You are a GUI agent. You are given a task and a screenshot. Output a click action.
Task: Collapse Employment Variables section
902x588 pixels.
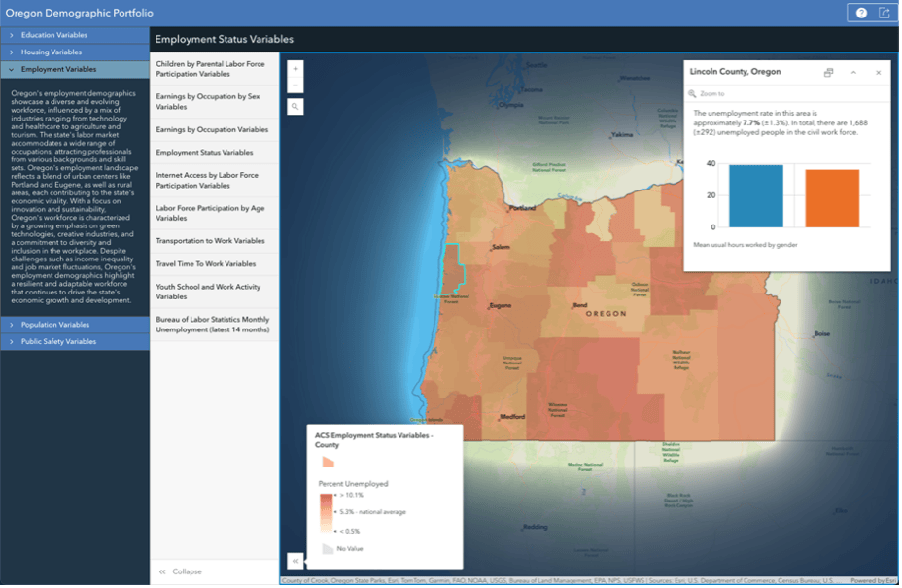point(75,70)
